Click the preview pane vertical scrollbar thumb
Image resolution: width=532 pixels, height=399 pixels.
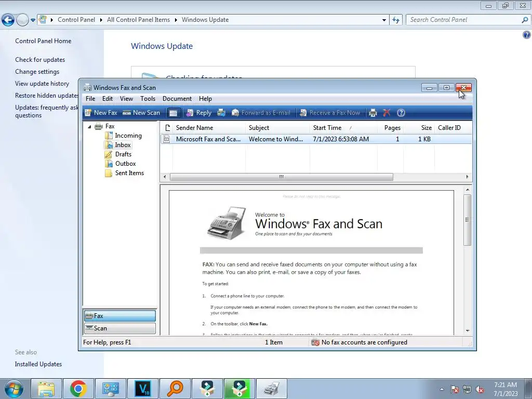467,220
